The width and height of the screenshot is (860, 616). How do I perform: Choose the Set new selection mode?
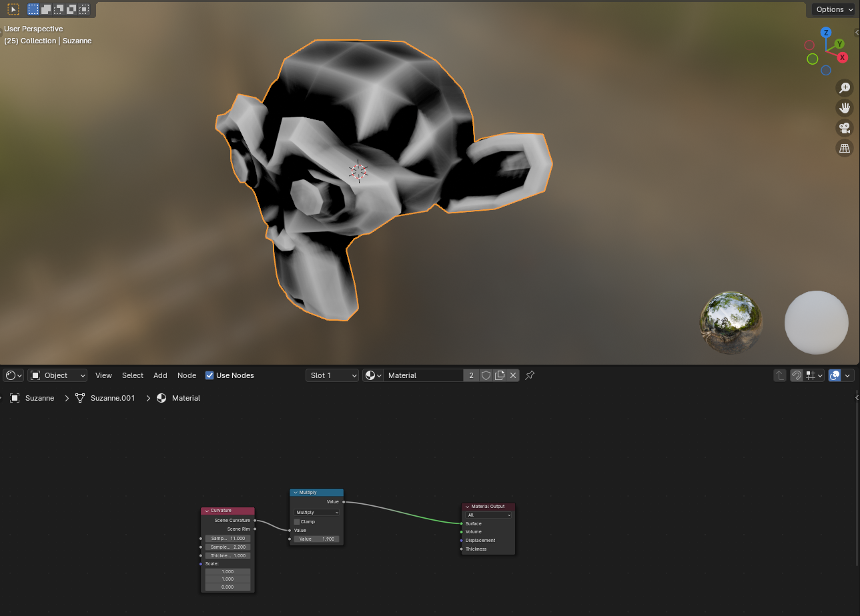(33, 9)
